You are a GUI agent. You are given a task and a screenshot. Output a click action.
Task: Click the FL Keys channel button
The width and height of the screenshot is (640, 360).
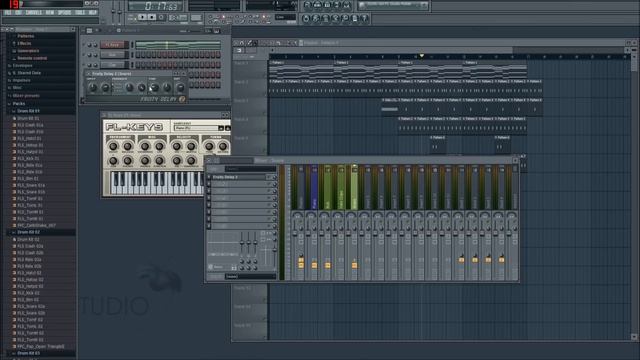[112, 44]
